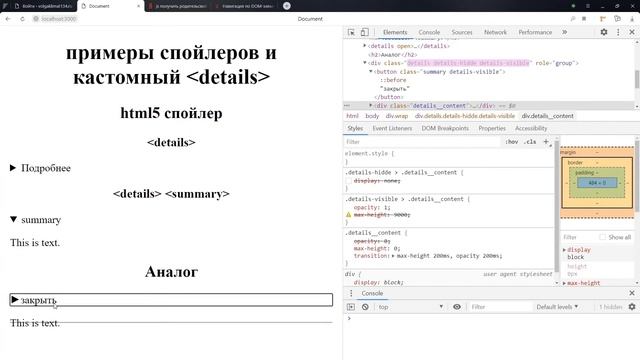Image resolution: width=640 pixels, height=360 pixels.
Task: Toggle the display: none property checkbox
Action: point(349,181)
